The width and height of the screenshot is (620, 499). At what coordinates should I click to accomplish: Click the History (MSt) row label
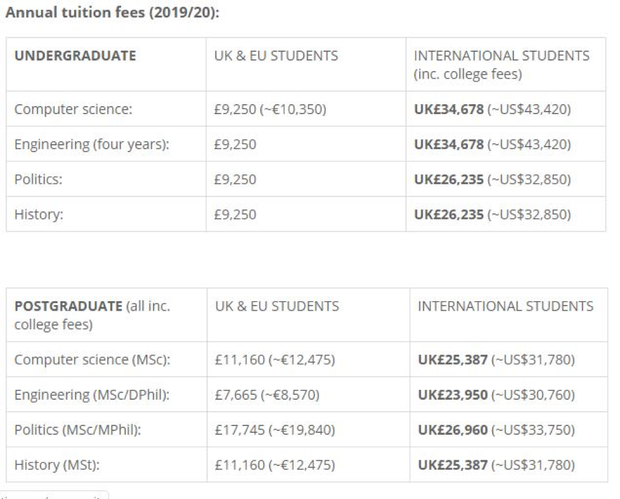click(x=57, y=465)
